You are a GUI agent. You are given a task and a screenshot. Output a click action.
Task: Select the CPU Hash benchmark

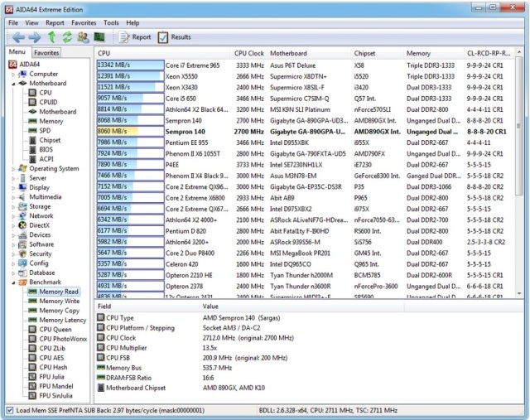click(48, 367)
